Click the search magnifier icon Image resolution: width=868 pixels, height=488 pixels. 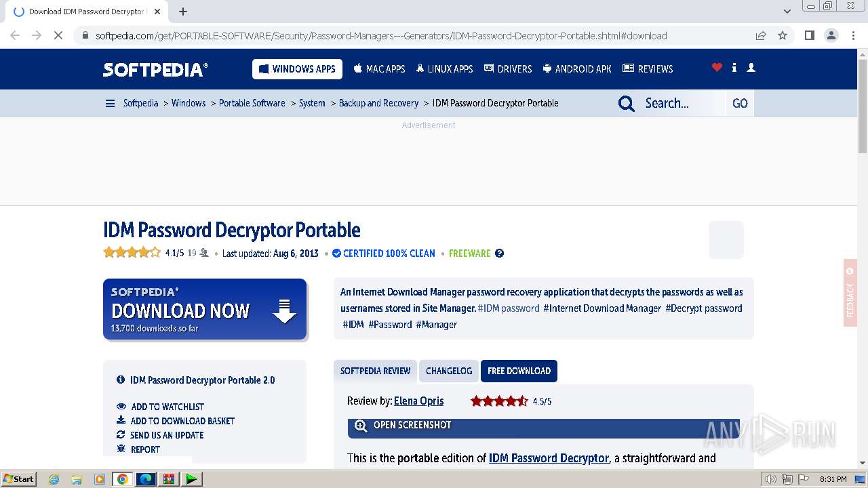tap(627, 104)
